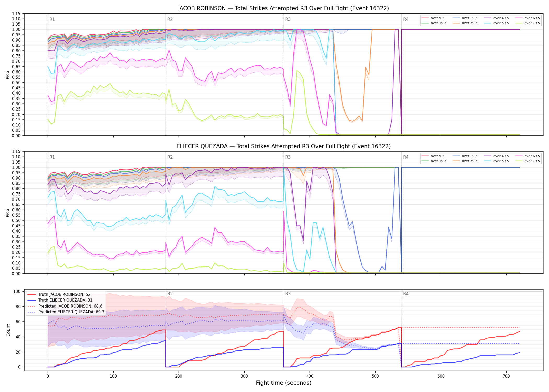Click R2 label in Eliecer Quezada chart
Viewport: 549px width, 392px height.
(x=170, y=157)
